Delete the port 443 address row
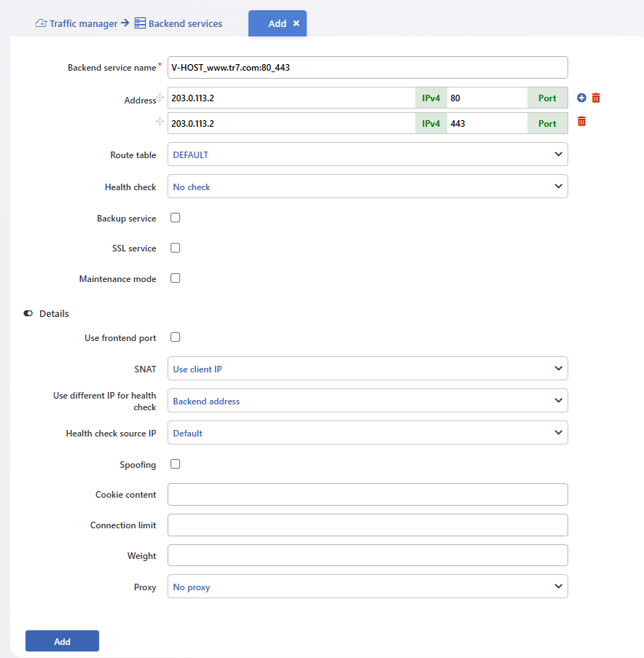The image size is (644, 658). click(x=581, y=121)
